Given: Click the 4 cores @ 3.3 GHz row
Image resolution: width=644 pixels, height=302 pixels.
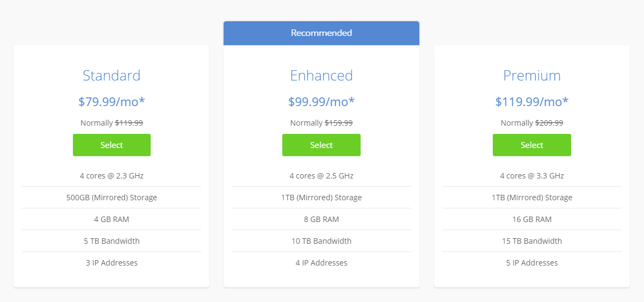Looking at the screenshot, I should coord(531,176).
